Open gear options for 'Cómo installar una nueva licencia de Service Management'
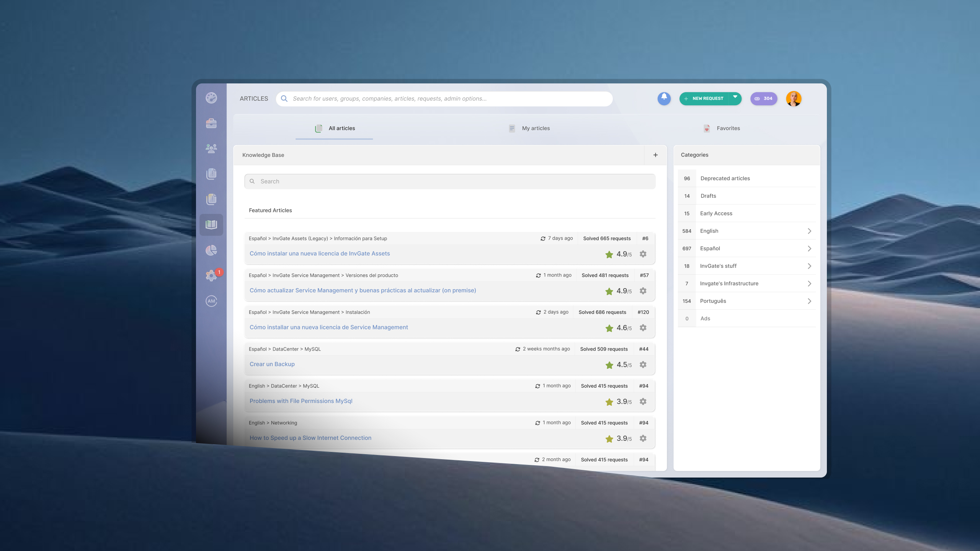 643,328
